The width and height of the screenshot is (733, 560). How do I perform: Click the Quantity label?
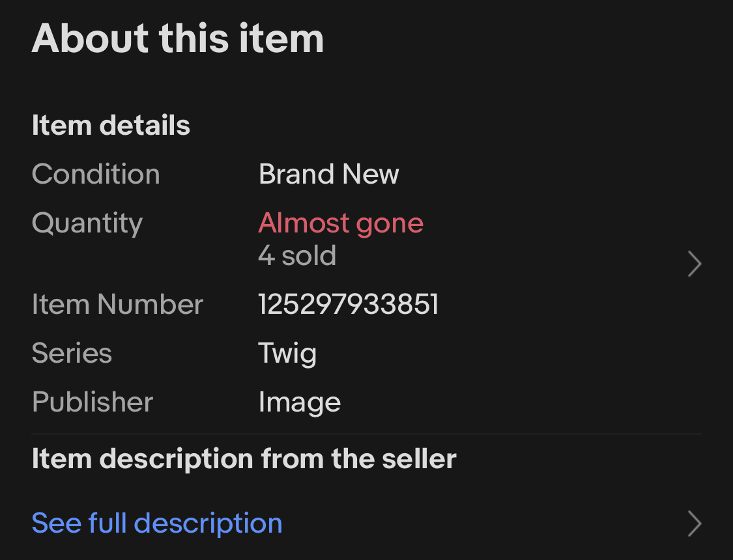(87, 223)
